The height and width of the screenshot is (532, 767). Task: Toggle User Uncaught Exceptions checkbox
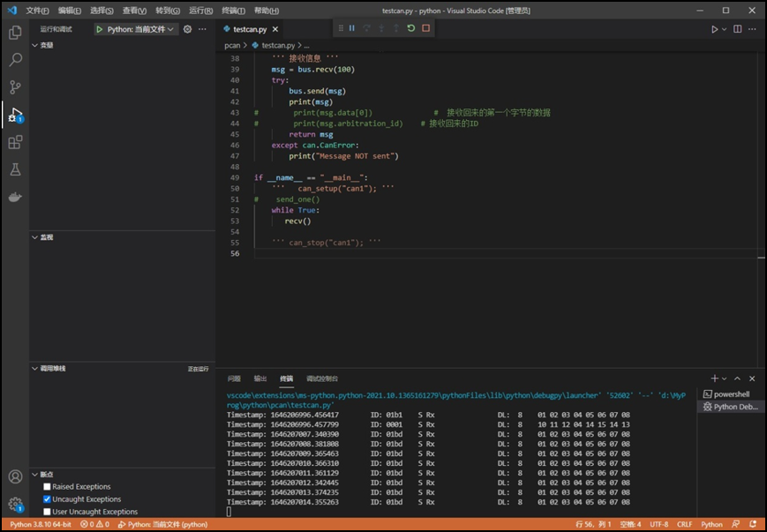coord(47,512)
